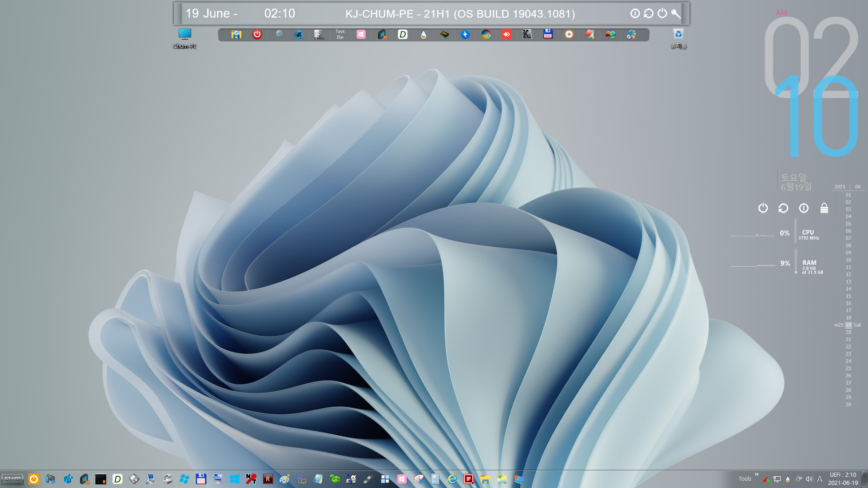The height and width of the screenshot is (488, 868).
Task: Open the pie-chart partition icon in top dock
Action: pos(610,34)
